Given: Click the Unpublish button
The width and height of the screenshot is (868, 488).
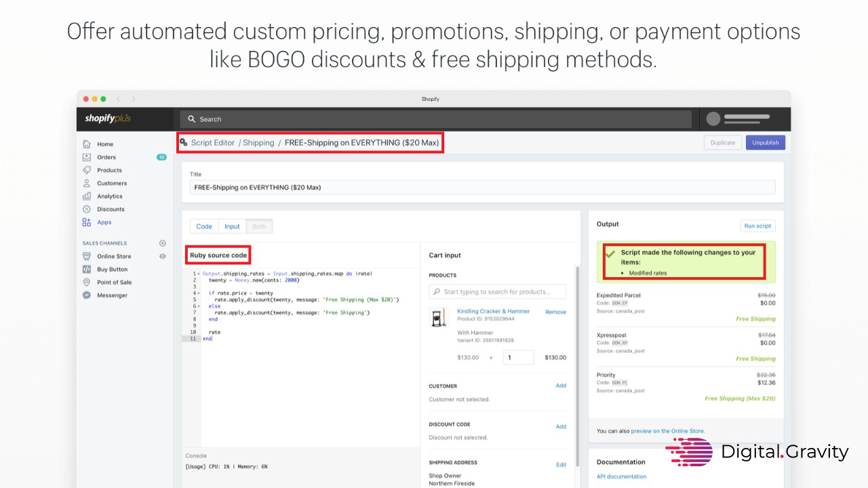Looking at the screenshot, I should pyautogui.click(x=766, y=142).
